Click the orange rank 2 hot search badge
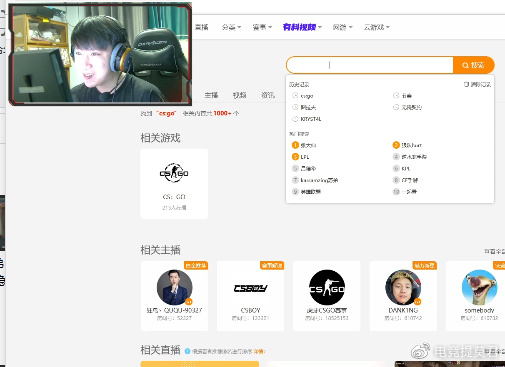 point(396,145)
